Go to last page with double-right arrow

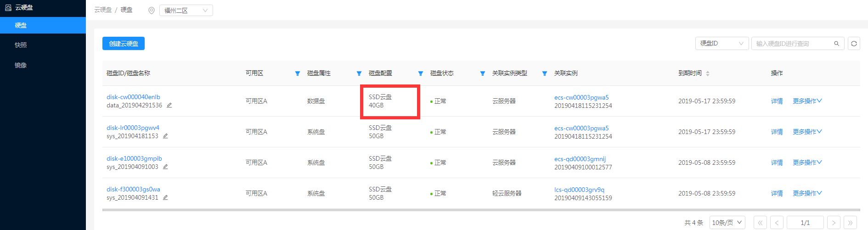pos(850,223)
